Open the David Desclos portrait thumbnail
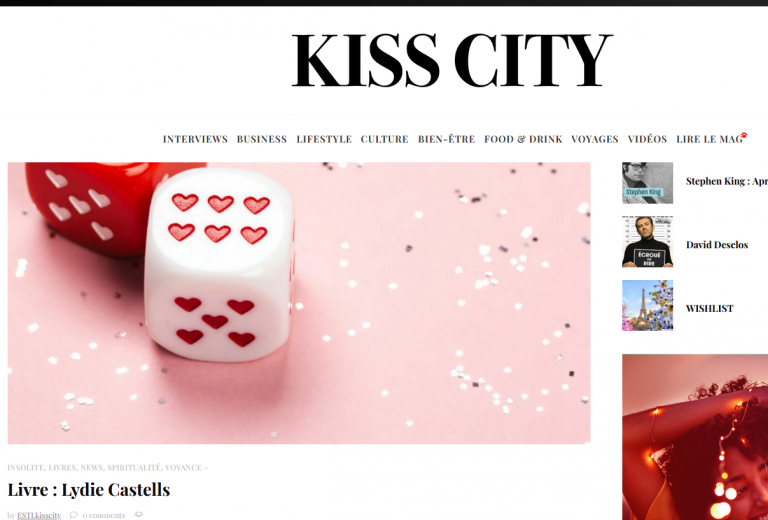Viewport: 768px width, 520px height. pos(648,242)
